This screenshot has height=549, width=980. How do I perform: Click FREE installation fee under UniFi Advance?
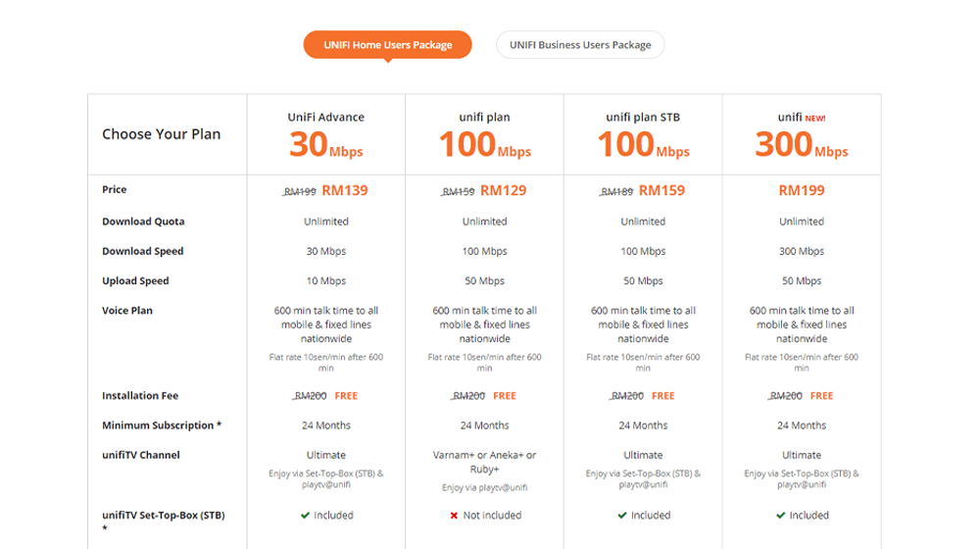click(346, 396)
